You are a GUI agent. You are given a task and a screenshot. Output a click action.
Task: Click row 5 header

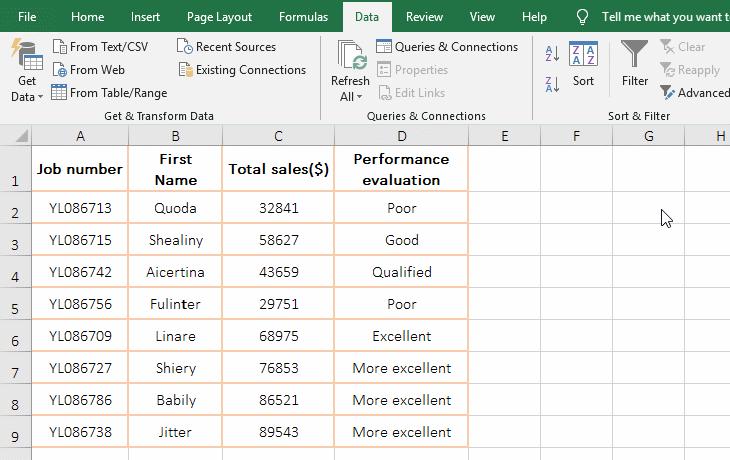tap(15, 304)
